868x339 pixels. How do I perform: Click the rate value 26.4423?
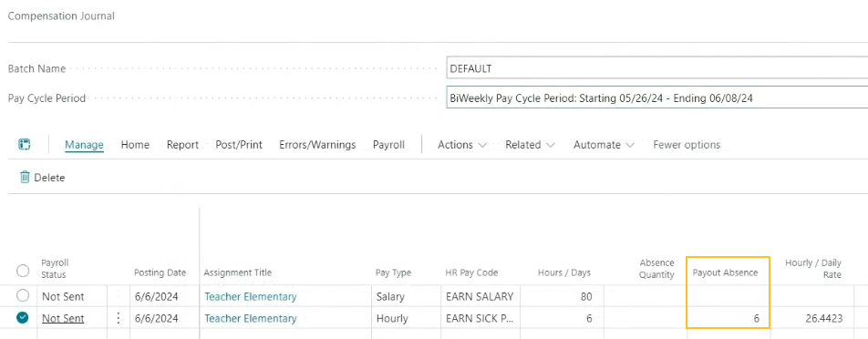click(823, 319)
